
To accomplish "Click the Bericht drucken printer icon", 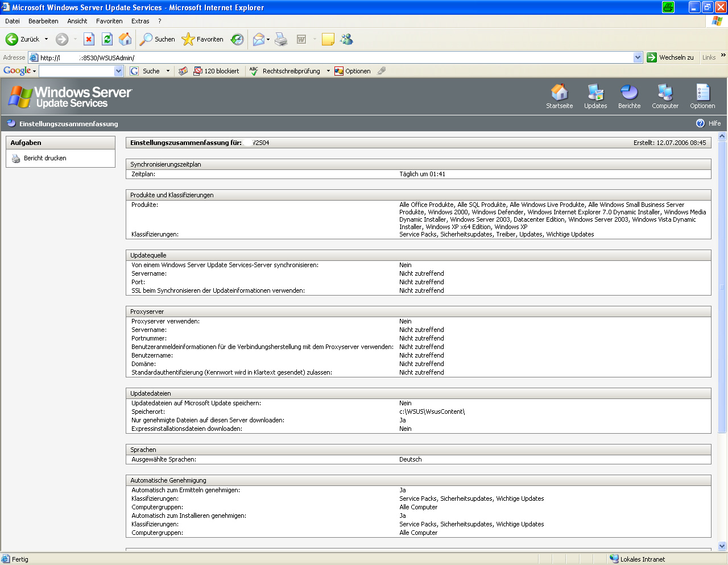I will pyautogui.click(x=16, y=159).
